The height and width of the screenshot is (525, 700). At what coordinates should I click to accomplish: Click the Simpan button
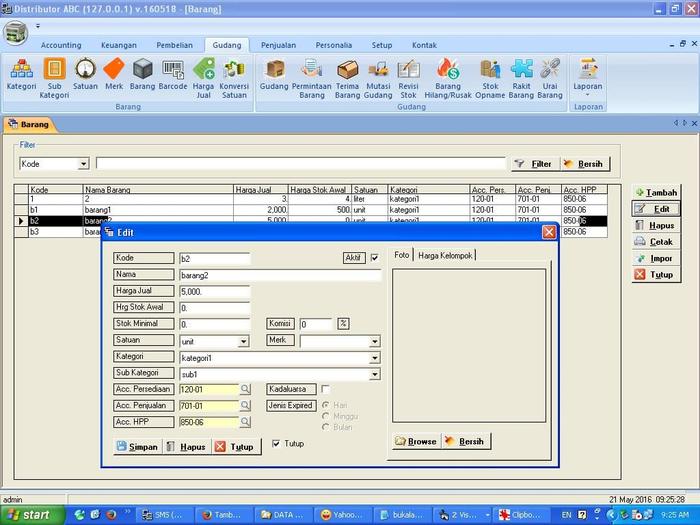pyautogui.click(x=137, y=447)
